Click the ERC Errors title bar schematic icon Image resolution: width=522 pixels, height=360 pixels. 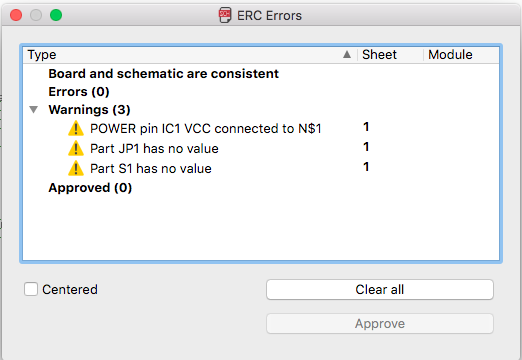click(x=225, y=15)
